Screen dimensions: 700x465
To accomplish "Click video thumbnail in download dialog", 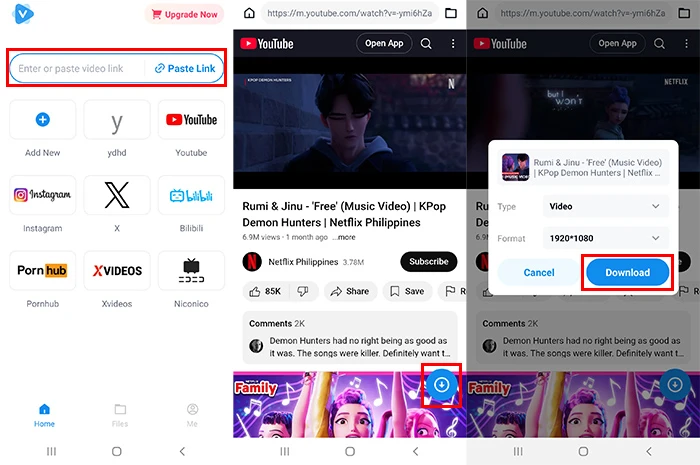I will tap(516, 167).
